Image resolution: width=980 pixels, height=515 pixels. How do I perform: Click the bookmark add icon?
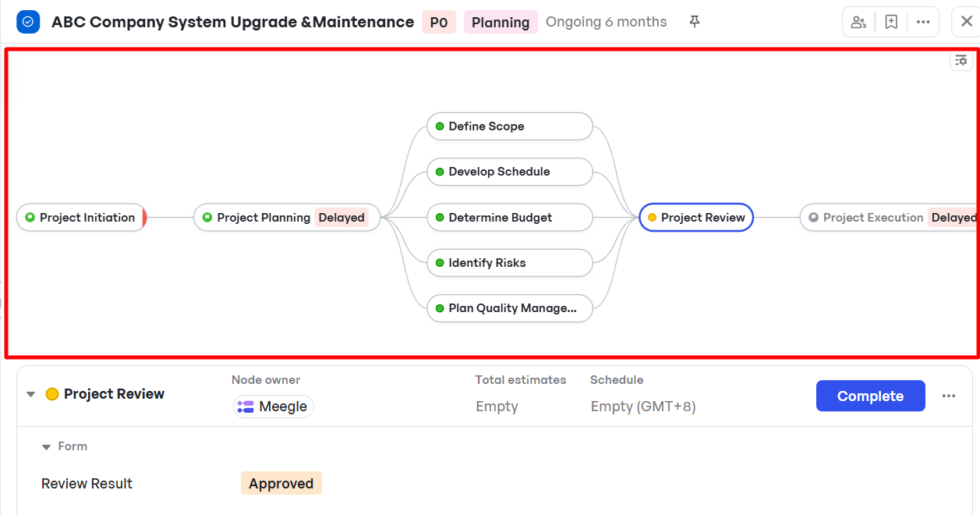coord(891,22)
